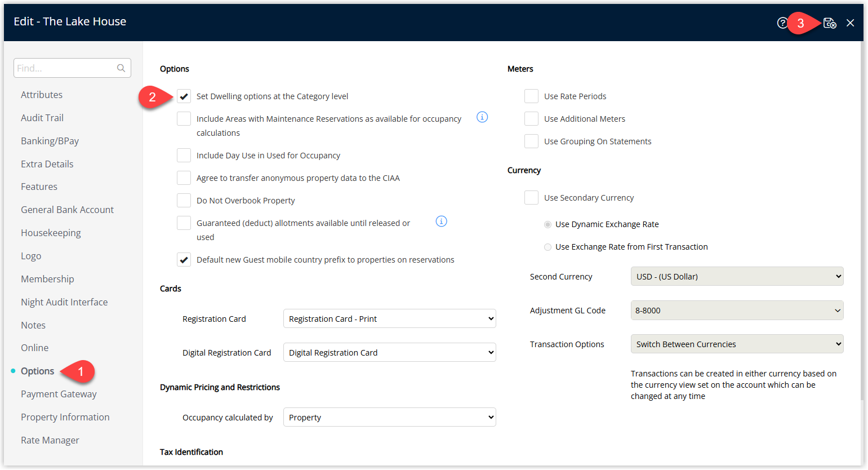The height and width of the screenshot is (470, 868).
Task: Expand the Adjustment GL Code dropdown
Action: click(x=737, y=310)
